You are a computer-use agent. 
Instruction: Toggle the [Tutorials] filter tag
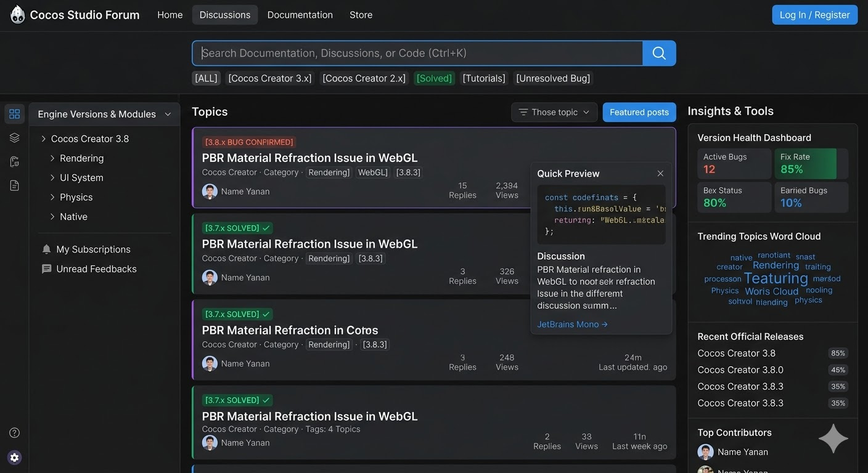pyautogui.click(x=484, y=78)
